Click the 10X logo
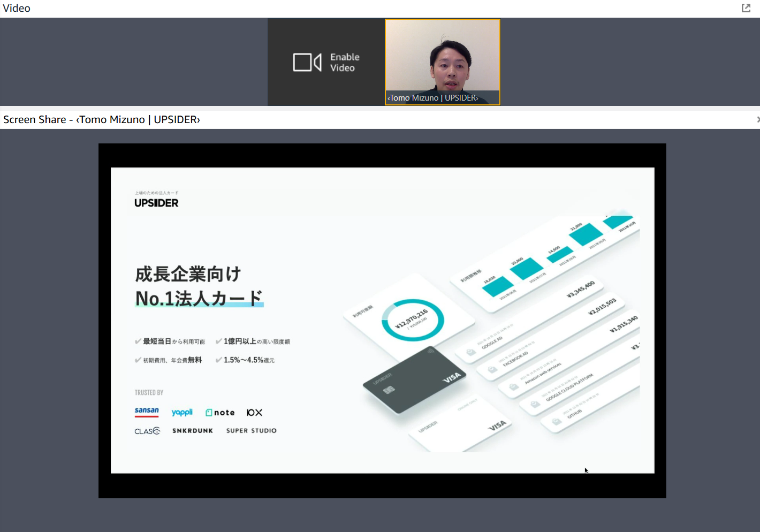The width and height of the screenshot is (760, 532). (254, 413)
